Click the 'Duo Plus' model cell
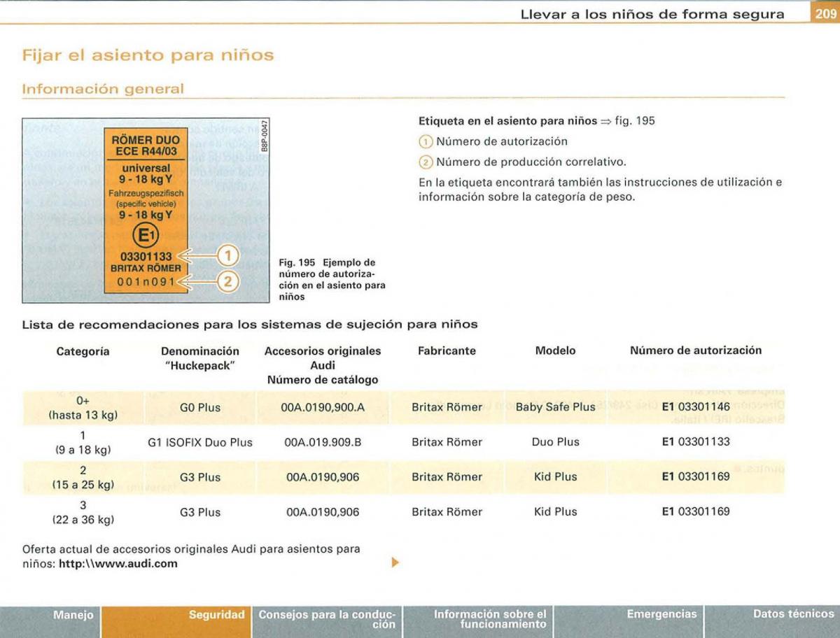 (555, 442)
